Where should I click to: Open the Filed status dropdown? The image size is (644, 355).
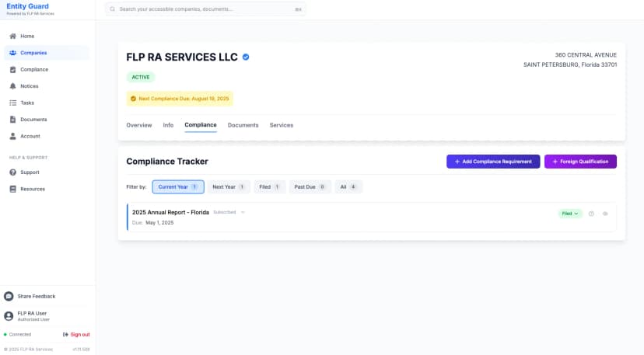tap(570, 214)
